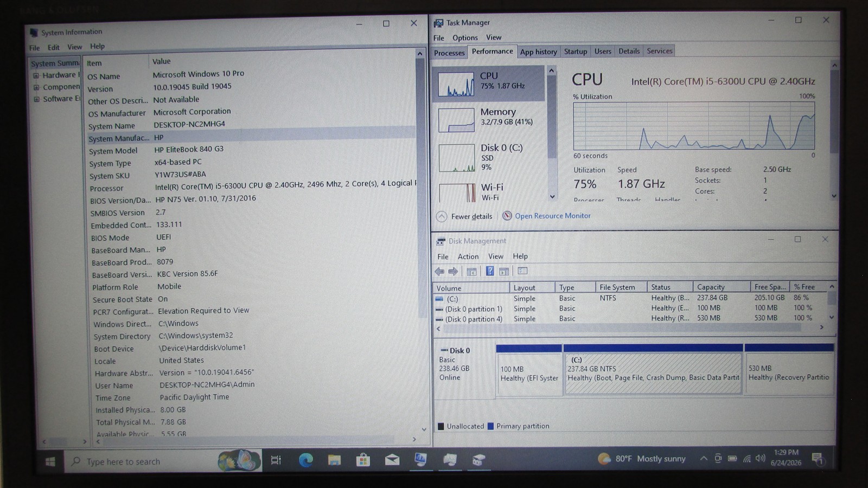The image size is (868, 488).
Task: Open Help menu in System Information
Action: [x=97, y=46]
